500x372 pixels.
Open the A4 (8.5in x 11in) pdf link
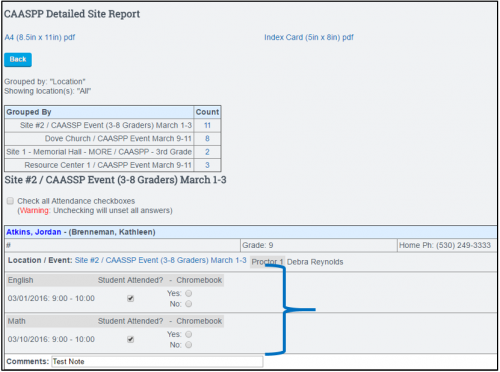point(40,37)
